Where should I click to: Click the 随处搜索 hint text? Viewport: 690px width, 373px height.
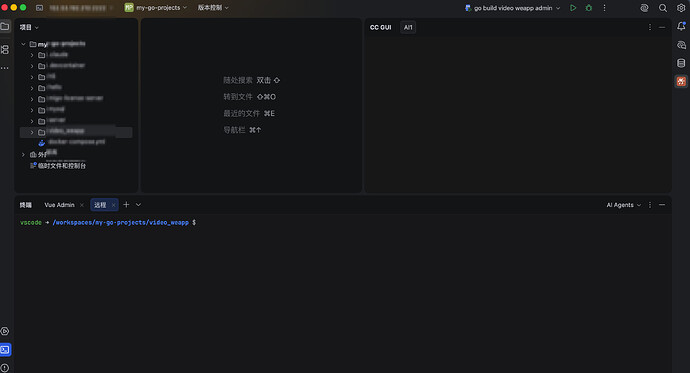[238, 80]
